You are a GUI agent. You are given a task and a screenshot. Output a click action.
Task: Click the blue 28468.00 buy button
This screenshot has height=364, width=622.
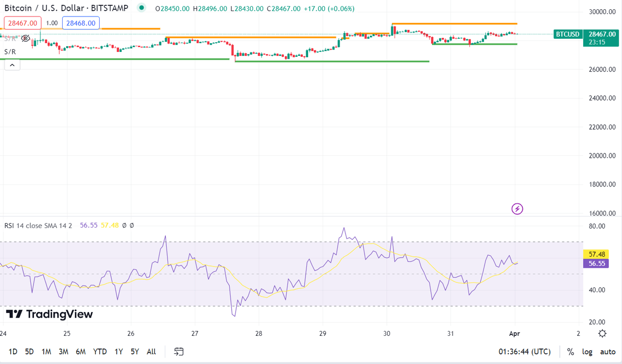pyautogui.click(x=81, y=23)
